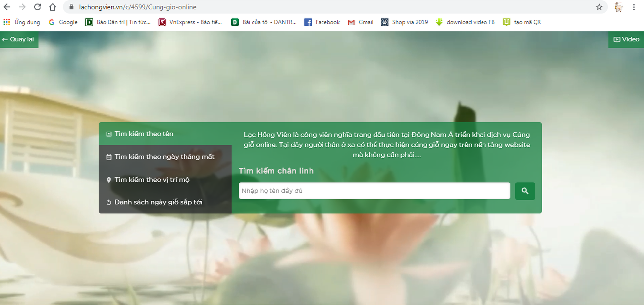This screenshot has width=644, height=305.
Task: Open the Gmail bookmark
Action: (360, 22)
